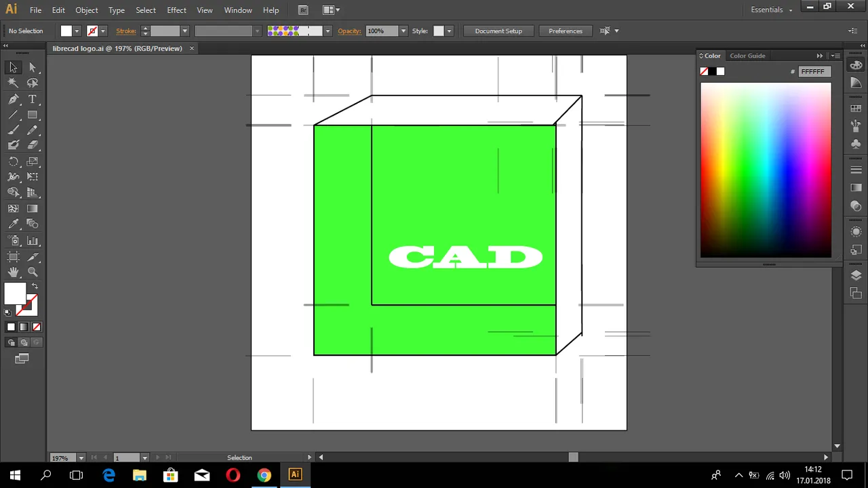This screenshot has width=868, height=488.
Task: Select the Artboard tool
Action: (13, 257)
